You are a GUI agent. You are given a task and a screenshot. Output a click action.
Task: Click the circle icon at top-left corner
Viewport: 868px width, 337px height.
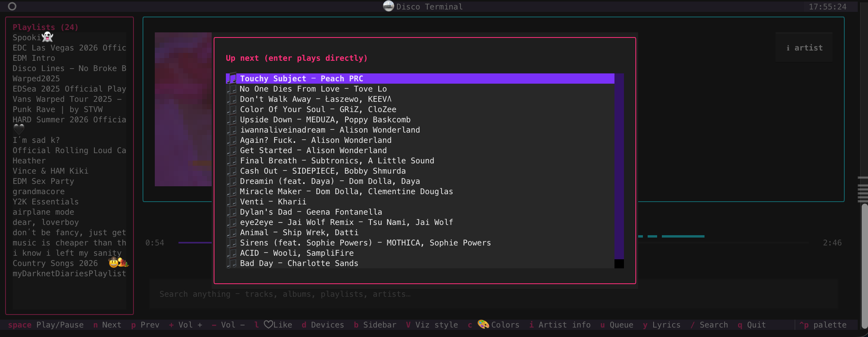coord(12,6)
